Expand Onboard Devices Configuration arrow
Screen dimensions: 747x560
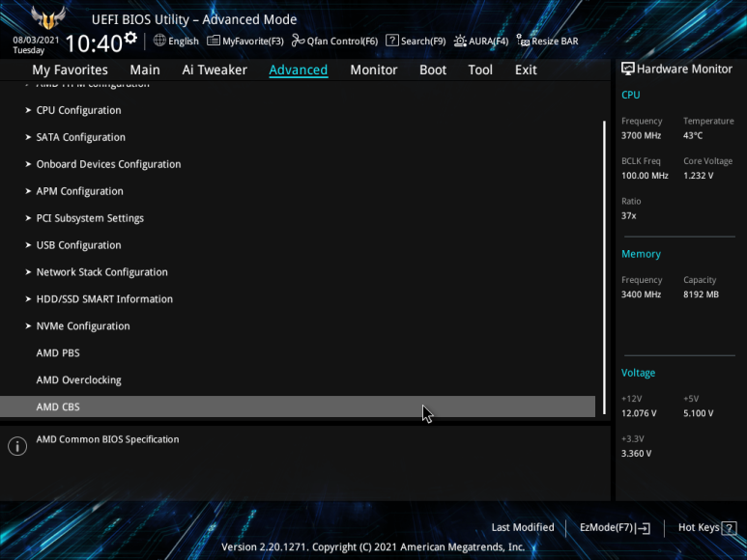[28, 164]
